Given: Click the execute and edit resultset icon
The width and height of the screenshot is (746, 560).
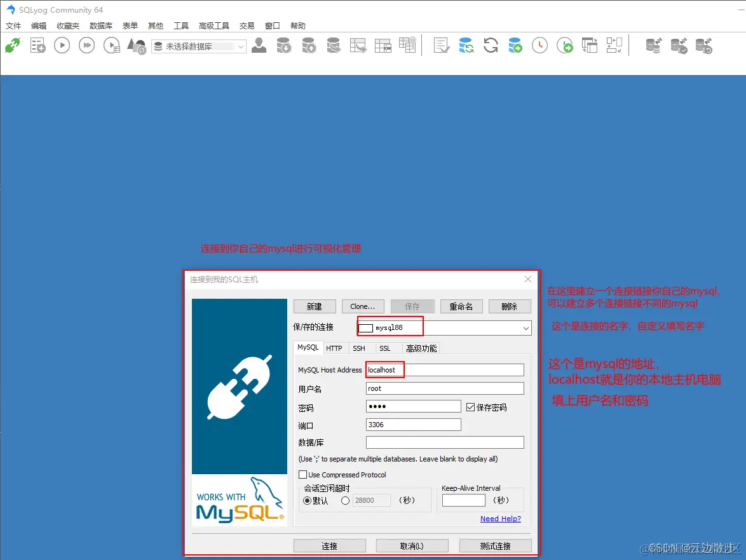Looking at the screenshot, I should [112, 46].
